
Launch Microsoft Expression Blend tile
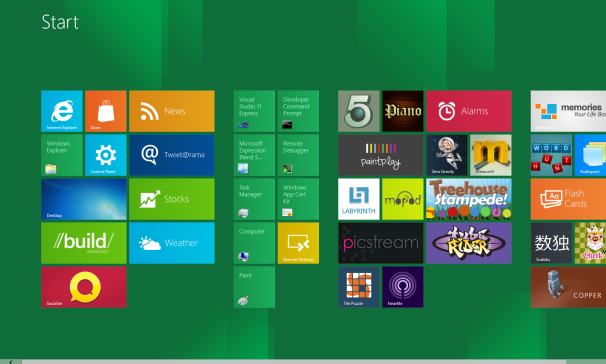click(x=254, y=155)
